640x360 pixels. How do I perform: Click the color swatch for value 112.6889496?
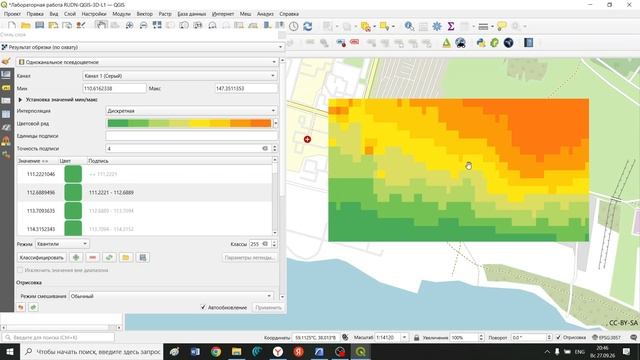coord(73,192)
